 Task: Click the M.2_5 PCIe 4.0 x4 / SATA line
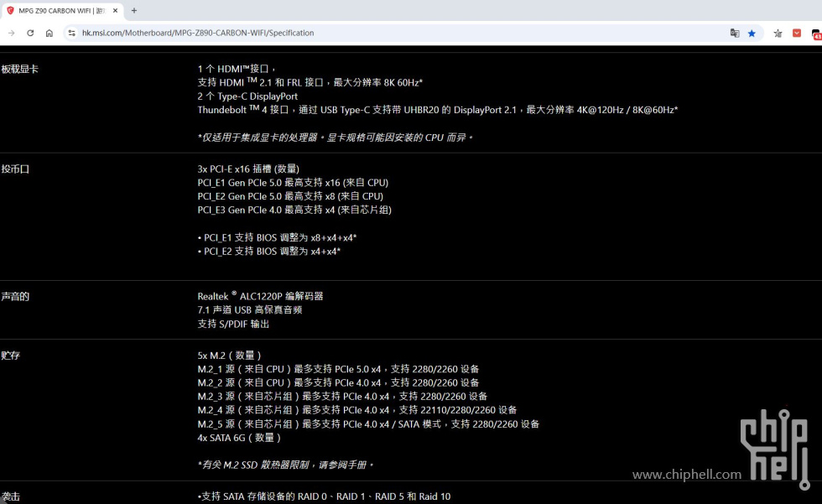tap(368, 424)
